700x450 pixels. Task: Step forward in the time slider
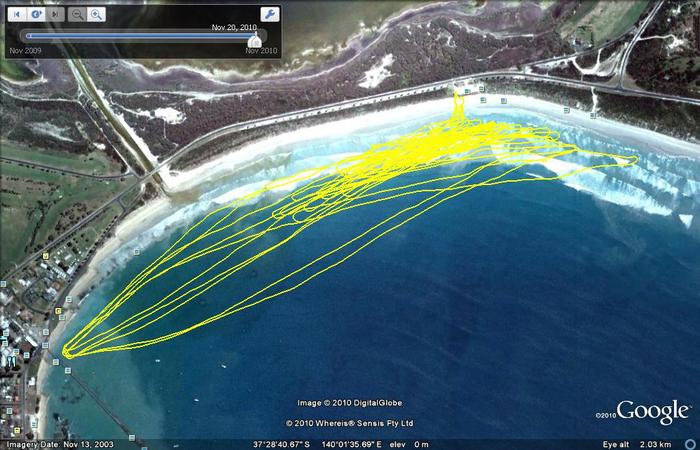click(54, 14)
